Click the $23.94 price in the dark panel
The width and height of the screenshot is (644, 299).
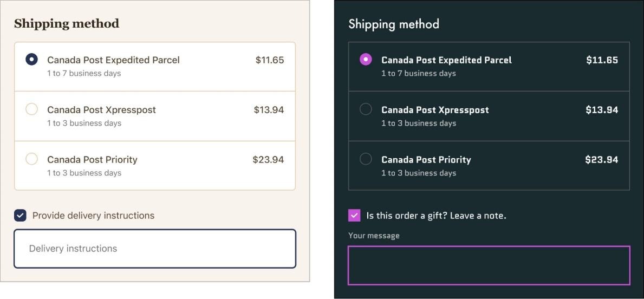pyautogui.click(x=601, y=160)
